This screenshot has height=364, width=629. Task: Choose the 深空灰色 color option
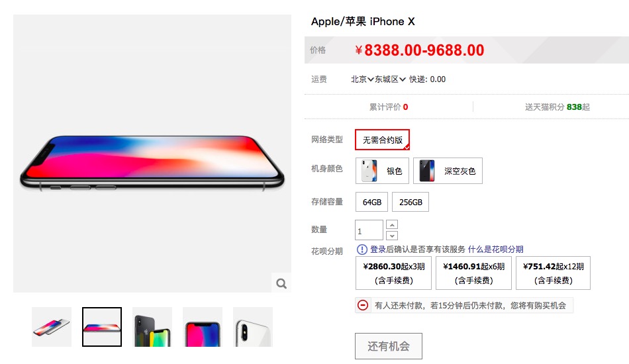tap(448, 171)
